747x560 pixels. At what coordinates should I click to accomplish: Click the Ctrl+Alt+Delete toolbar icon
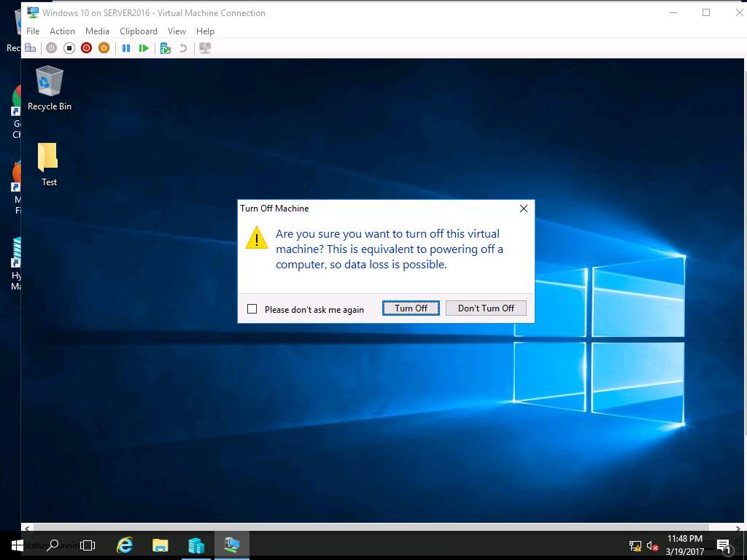(x=31, y=48)
